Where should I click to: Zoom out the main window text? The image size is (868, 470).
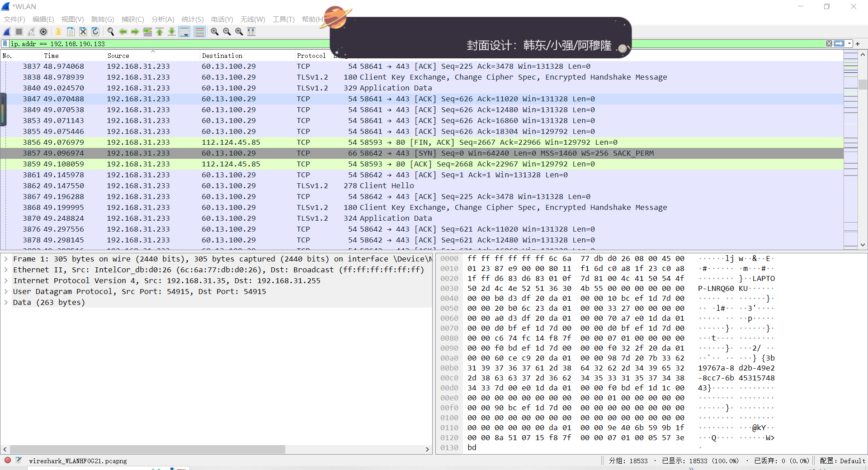coord(227,32)
